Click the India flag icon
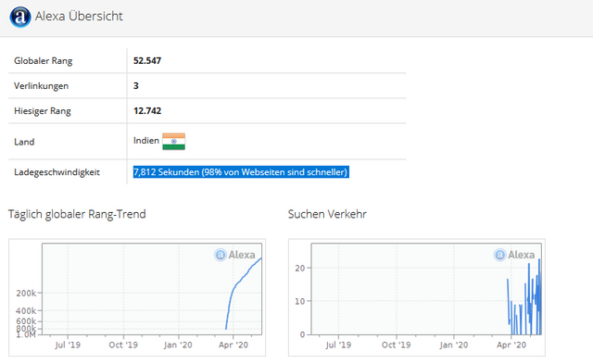The image size is (593, 364). [173, 142]
